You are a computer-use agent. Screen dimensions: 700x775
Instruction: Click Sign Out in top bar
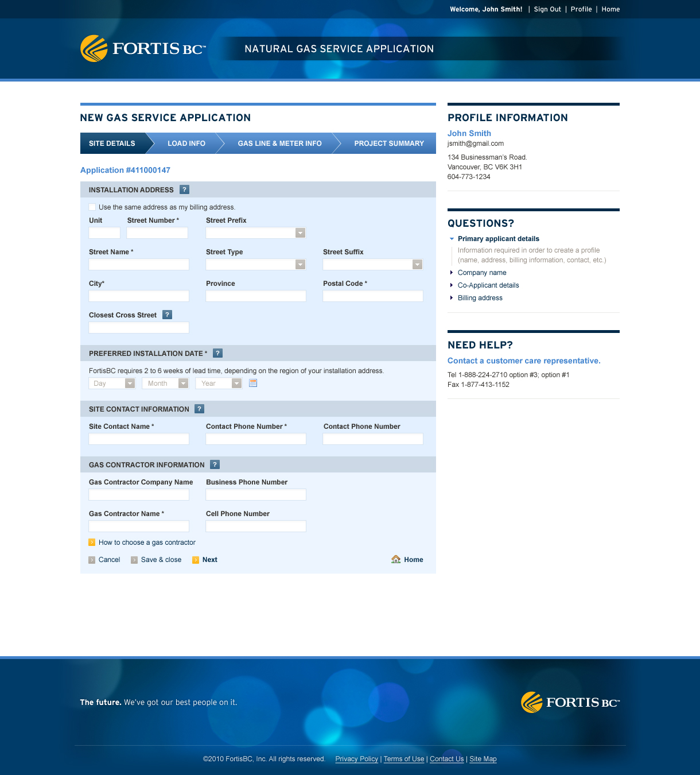(547, 9)
